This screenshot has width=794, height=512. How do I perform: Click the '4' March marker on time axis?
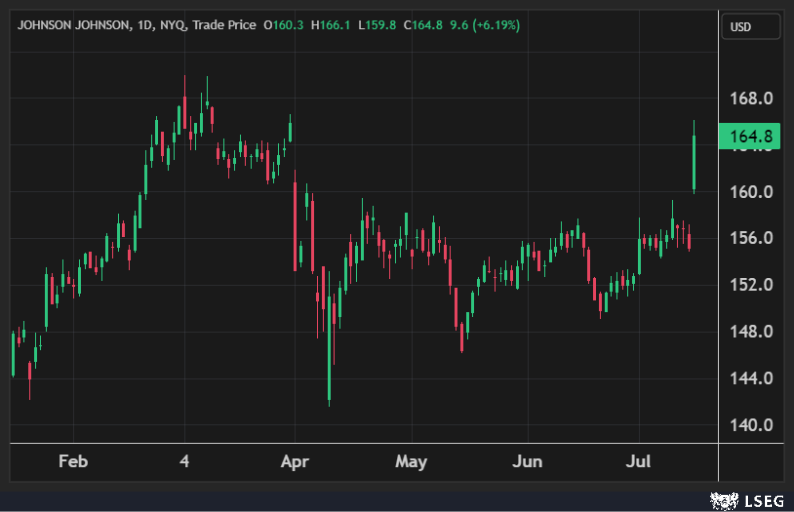184,462
